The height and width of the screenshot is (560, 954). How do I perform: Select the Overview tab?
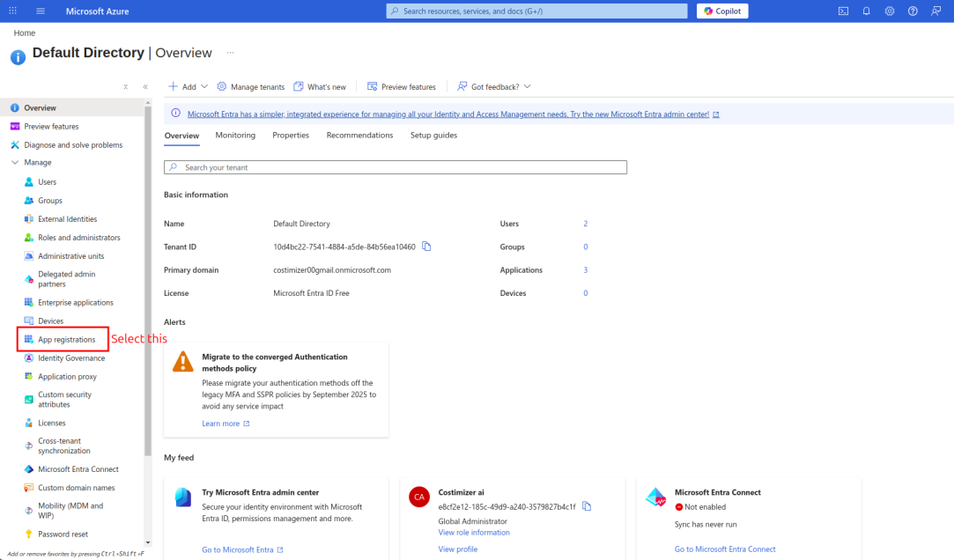(x=182, y=136)
